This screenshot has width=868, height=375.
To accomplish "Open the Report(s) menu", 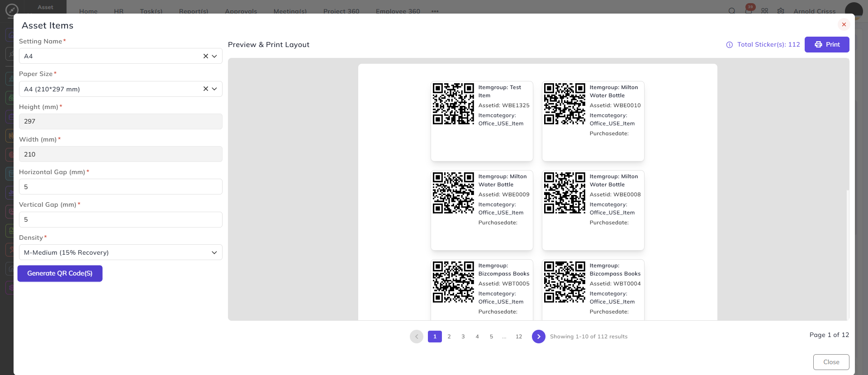I will [x=194, y=11].
